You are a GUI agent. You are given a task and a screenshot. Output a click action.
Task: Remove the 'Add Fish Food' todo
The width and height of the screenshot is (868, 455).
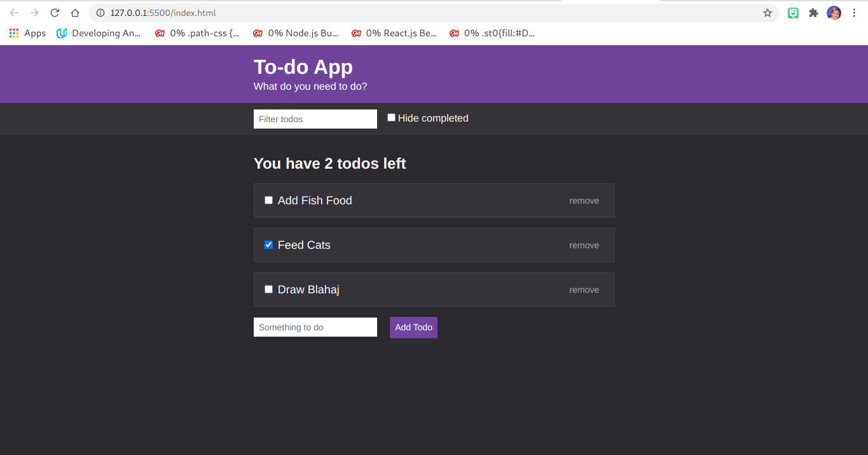click(584, 200)
